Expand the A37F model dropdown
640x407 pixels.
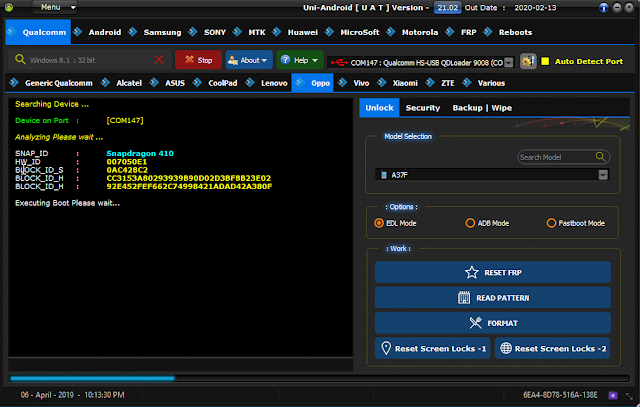tap(603, 175)
